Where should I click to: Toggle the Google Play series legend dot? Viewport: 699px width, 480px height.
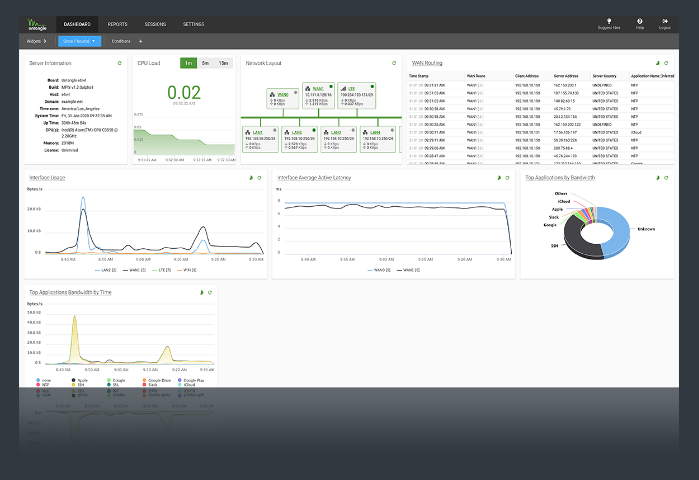click(x=180, y=380)
